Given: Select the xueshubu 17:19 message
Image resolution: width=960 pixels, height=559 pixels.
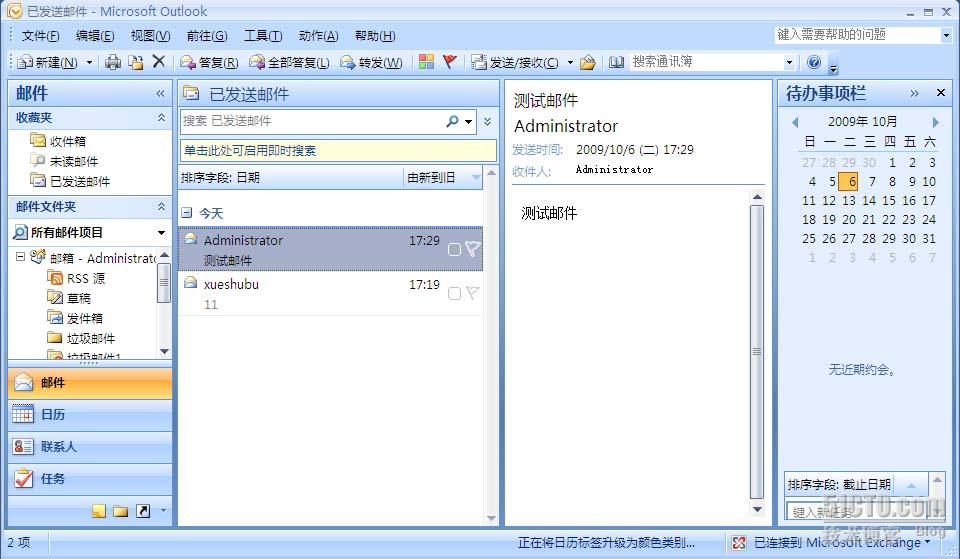Looking at the screenshot, I should coord(331,293).
